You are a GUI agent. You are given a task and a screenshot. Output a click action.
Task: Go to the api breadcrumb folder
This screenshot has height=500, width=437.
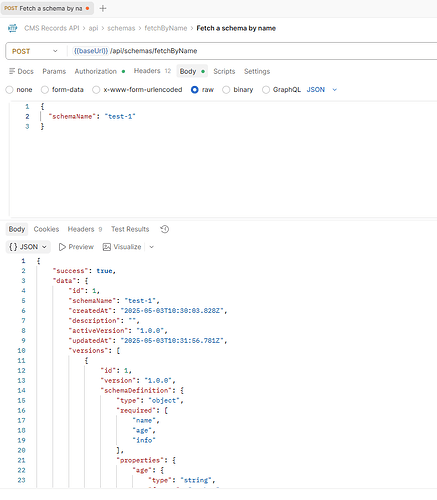(x=93, y=28)
